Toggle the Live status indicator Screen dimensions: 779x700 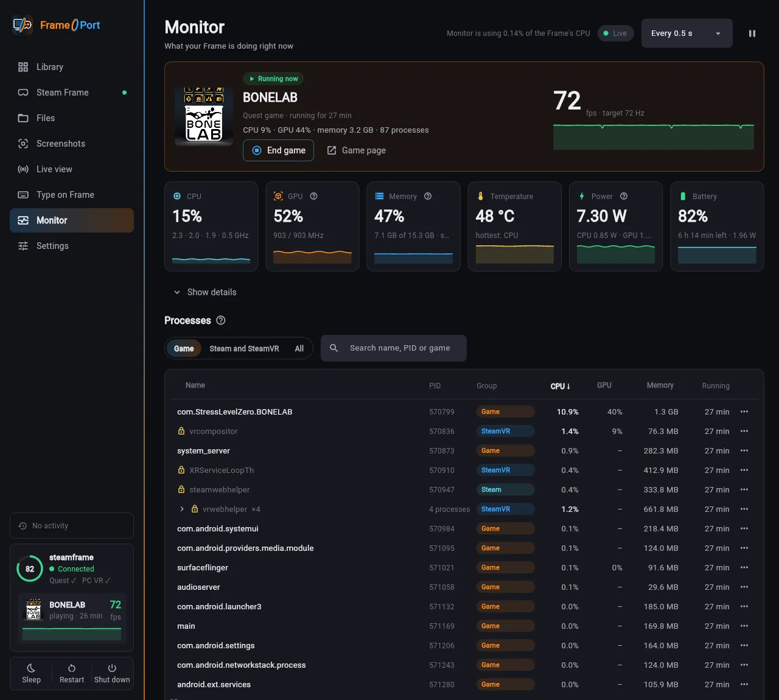click(x=616, y=33)
